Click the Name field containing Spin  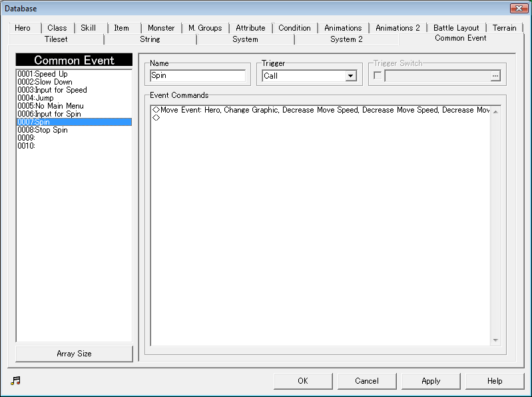tap(198, 76)
